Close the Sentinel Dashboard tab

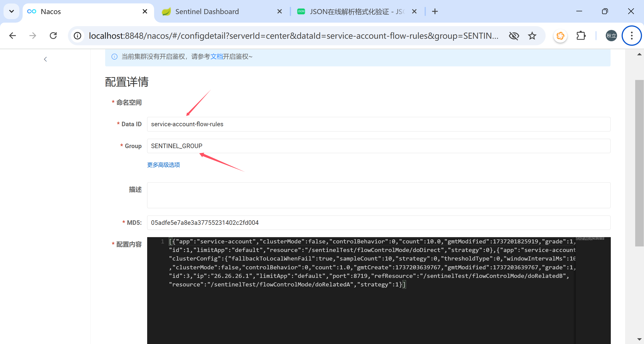pyautogui.click(x=279, y=11)
